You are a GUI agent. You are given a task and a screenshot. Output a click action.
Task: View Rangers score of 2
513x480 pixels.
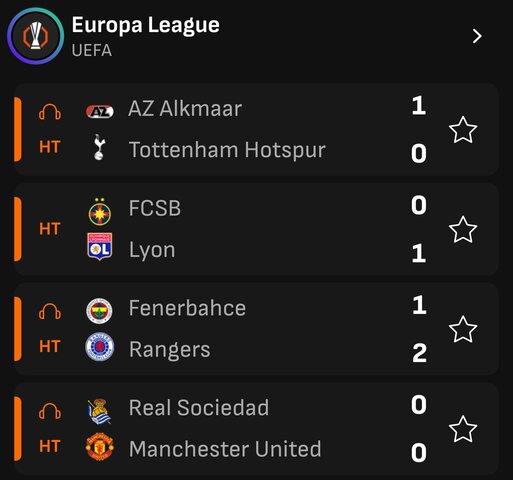tap(419, 353)
